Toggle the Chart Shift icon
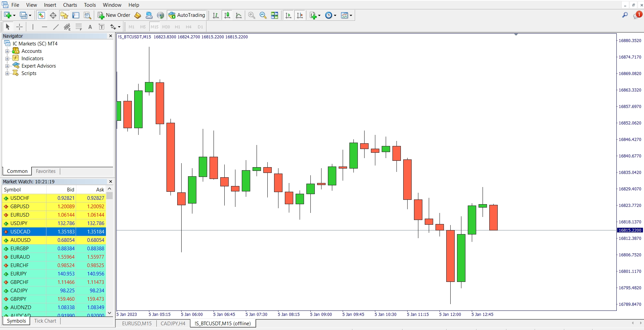Viewport: 644px width, 330px height. [300, 15]
